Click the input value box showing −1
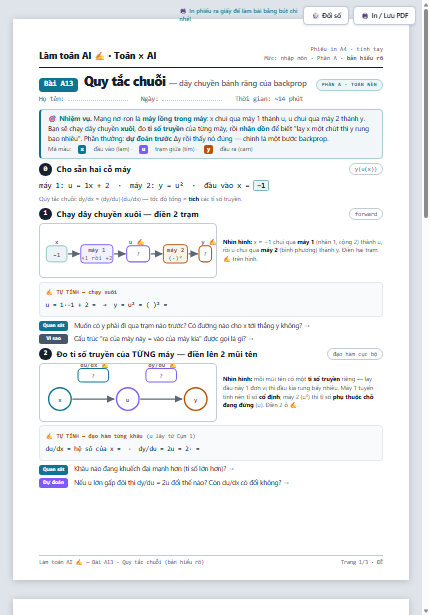 261,186
